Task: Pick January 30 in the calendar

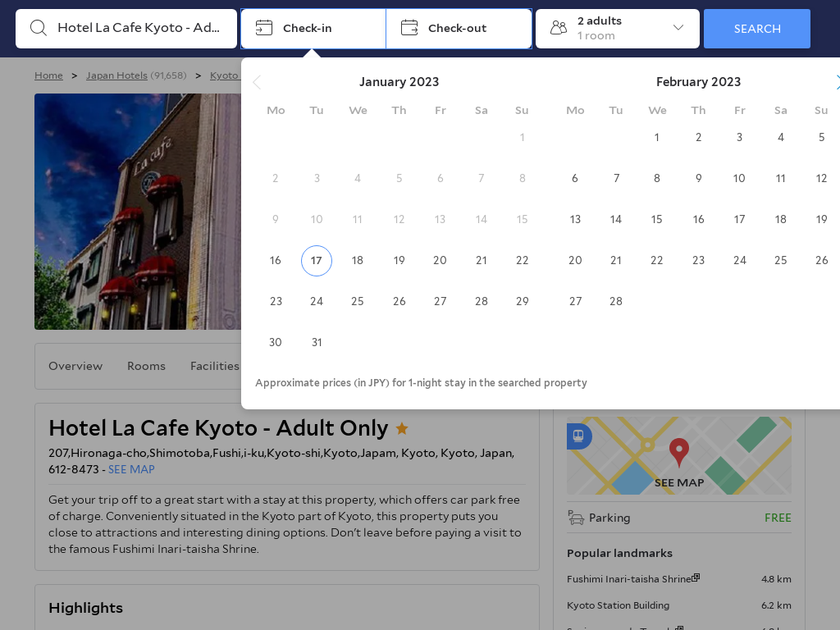Action: (276, 342)
